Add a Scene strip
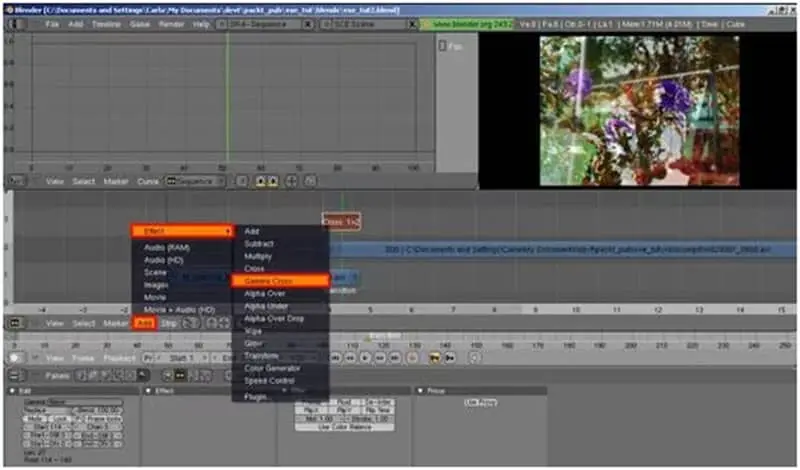 coord(155,273)
